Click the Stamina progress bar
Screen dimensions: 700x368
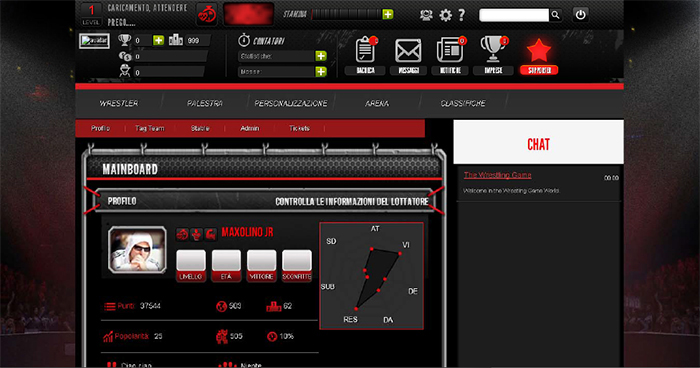[346, 14]
